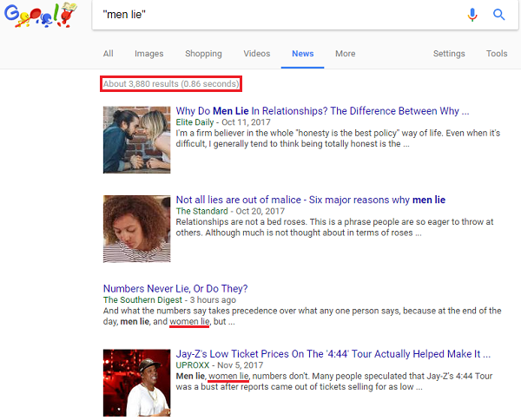The width and height of the screenshot is (521, 420).
Task: Switch to the Images tab
Action: [x=148, y=54]
